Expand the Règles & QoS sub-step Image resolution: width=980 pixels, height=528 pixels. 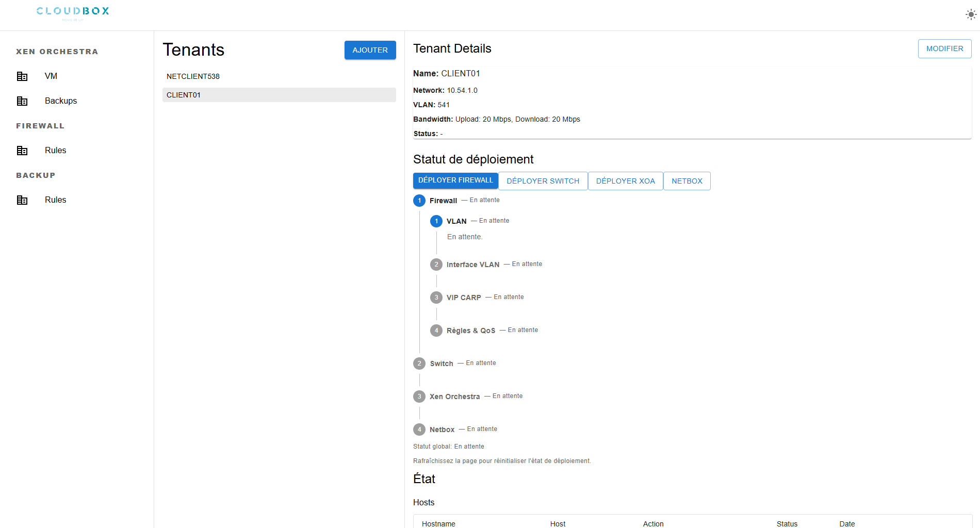point(470,331)
